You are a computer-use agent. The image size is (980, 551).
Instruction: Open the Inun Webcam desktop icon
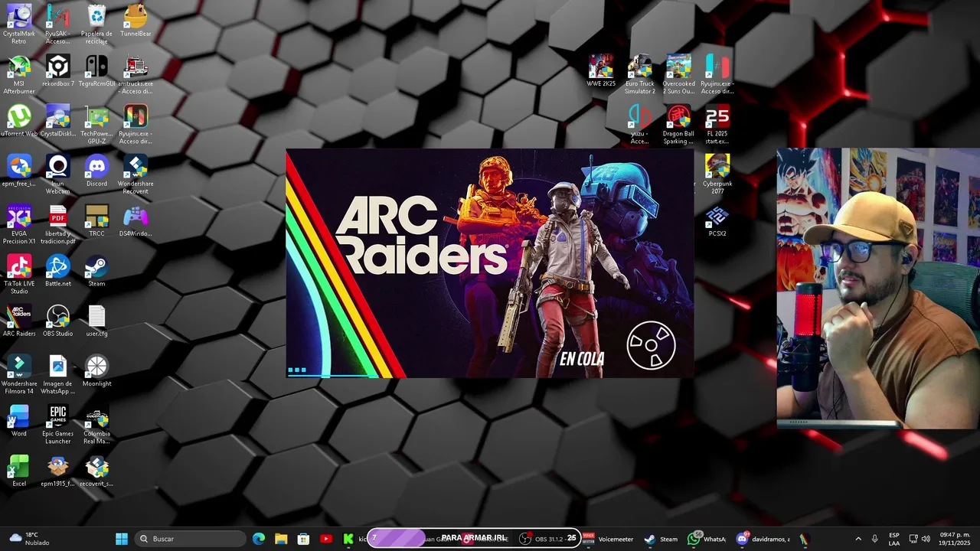(x=57, y=174)
